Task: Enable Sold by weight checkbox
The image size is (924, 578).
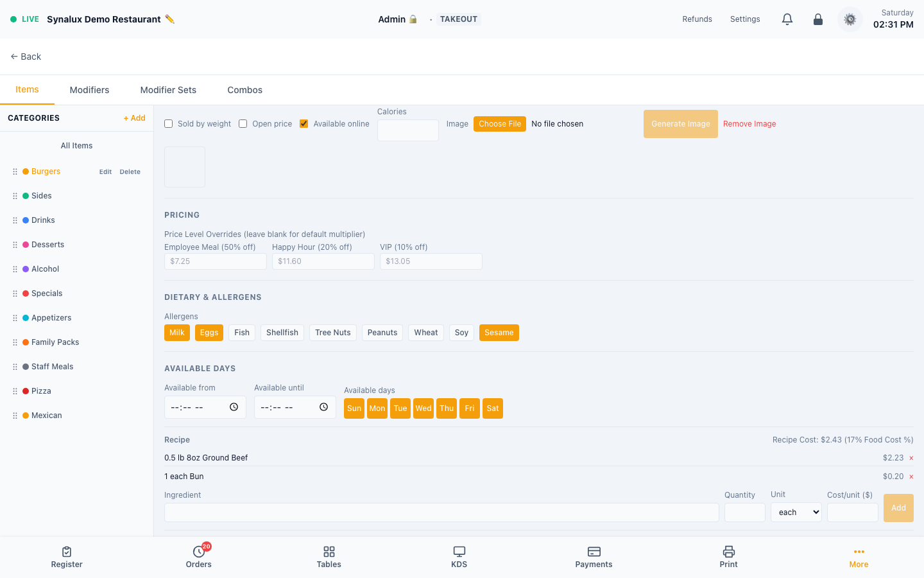Action: 169,124
